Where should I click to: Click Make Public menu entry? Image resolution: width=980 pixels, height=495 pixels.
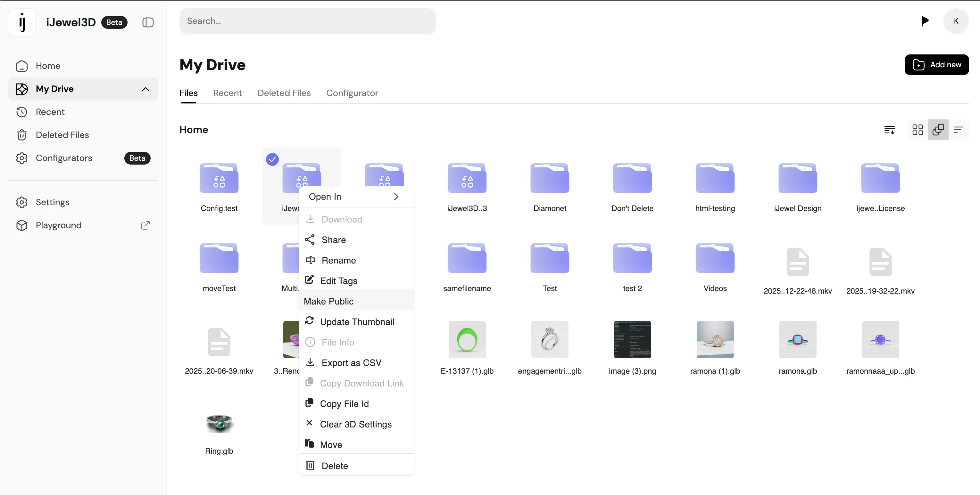[x=356, y=301]
